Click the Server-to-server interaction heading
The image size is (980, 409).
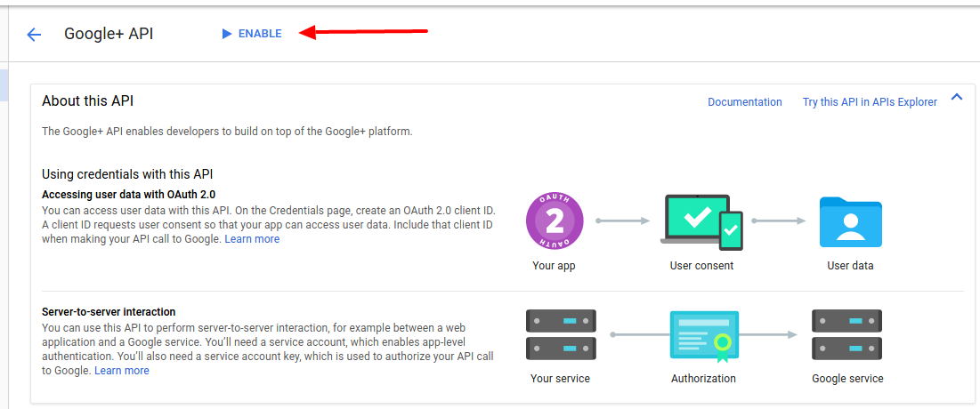point(109,312)
